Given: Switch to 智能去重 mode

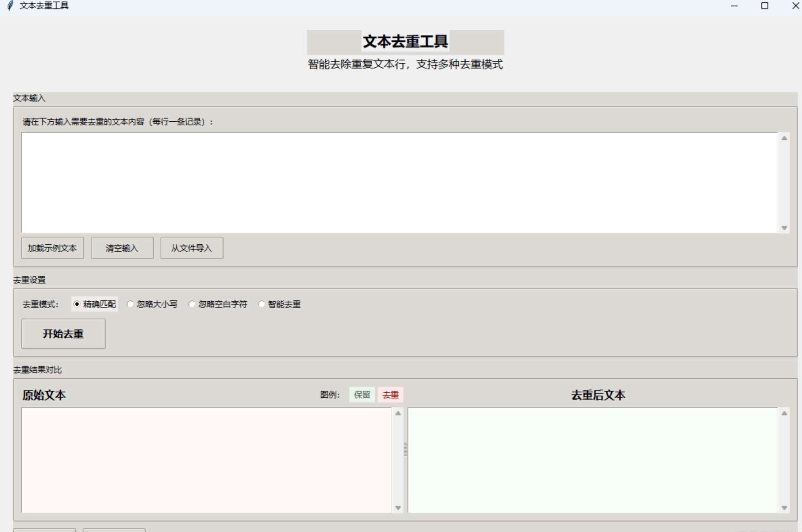Looking at the screenshot, I should 262,304.
